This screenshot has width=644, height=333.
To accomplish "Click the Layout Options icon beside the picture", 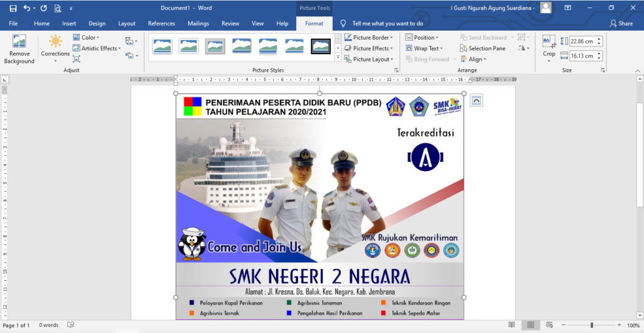I will pos(477,101).
